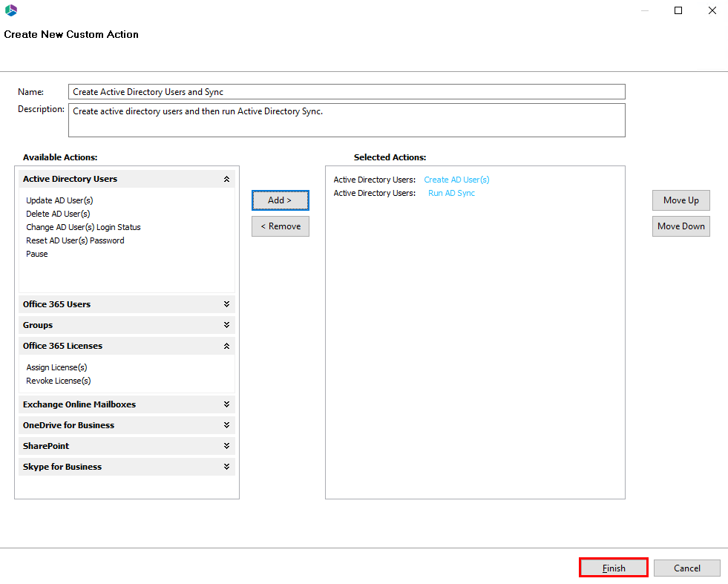Screen dimensions: 728x584
Task: Click inside the Name input field
Action: pyautogui.click(x=346, y=91)
